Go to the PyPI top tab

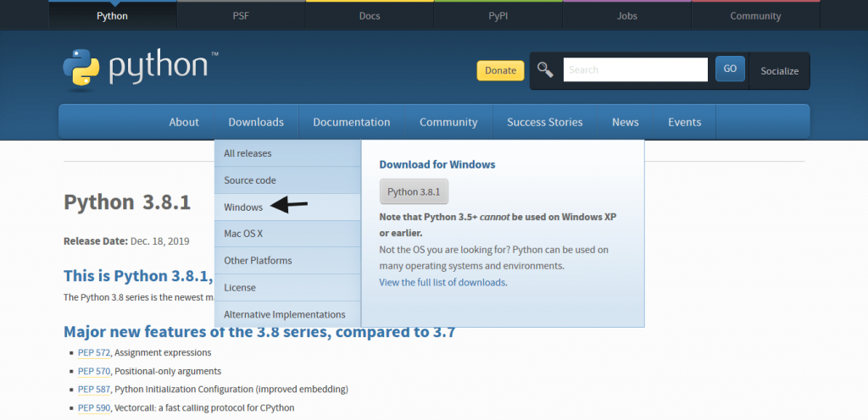point(498,15)
